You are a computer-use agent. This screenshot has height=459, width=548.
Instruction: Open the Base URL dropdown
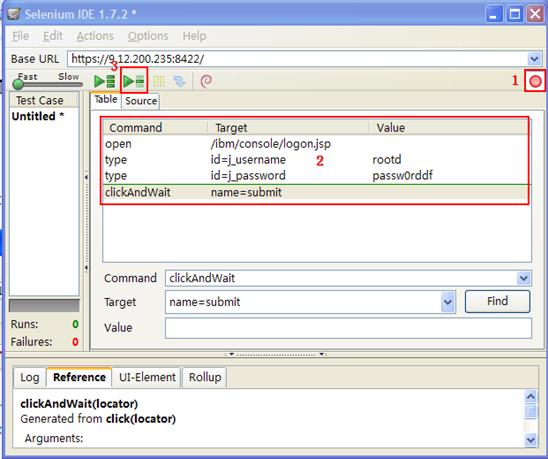coord(534,59)
